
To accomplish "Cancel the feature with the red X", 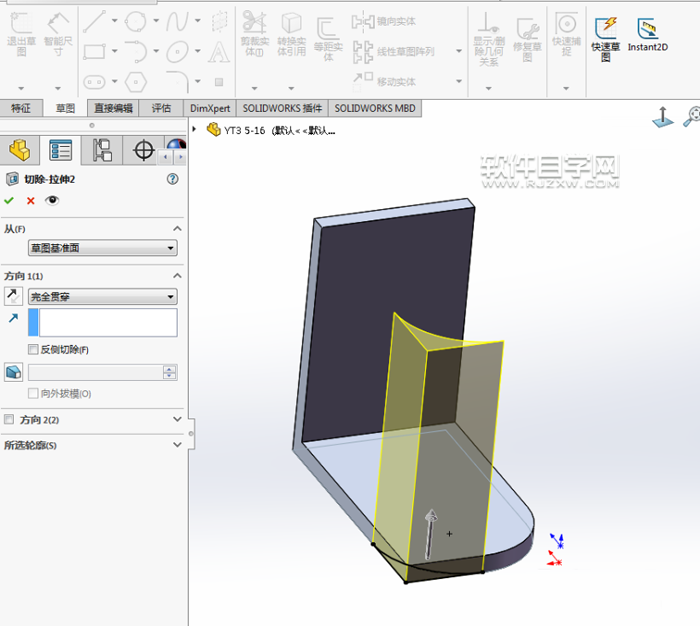I will tap(30, 201).
